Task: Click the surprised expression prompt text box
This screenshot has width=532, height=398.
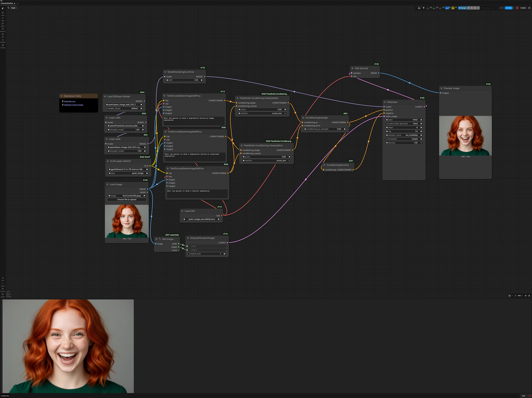Action: (x=195, y=157)
